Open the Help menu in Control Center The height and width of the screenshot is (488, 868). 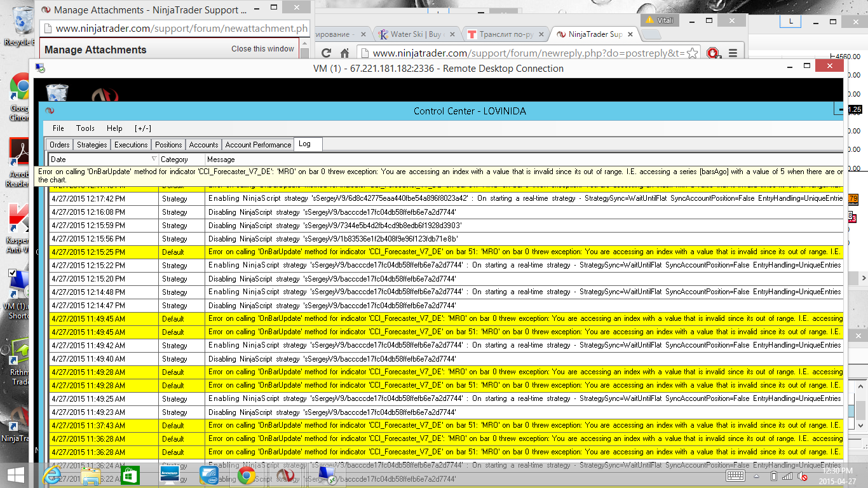pyautogui.click(x=114, y=128)
